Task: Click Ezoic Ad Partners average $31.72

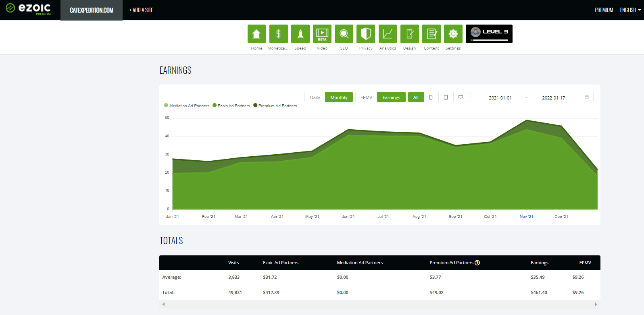Action: coord(270,277)
